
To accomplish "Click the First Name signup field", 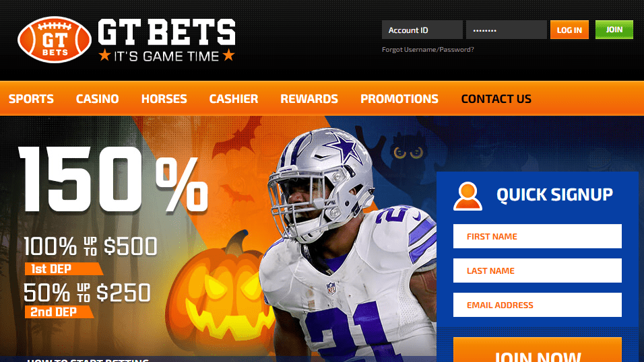I will (x=537, y=236).
